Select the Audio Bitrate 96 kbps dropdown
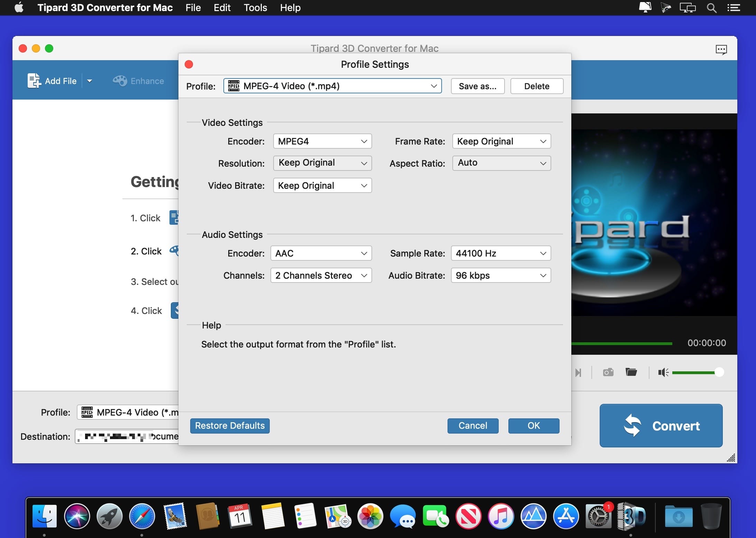 coord(501,275)
